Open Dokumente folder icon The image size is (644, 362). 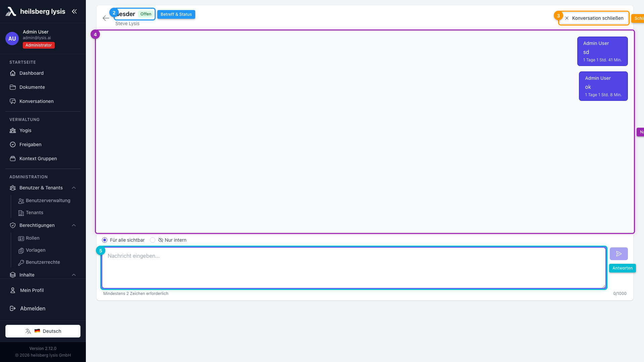(13, 87)
